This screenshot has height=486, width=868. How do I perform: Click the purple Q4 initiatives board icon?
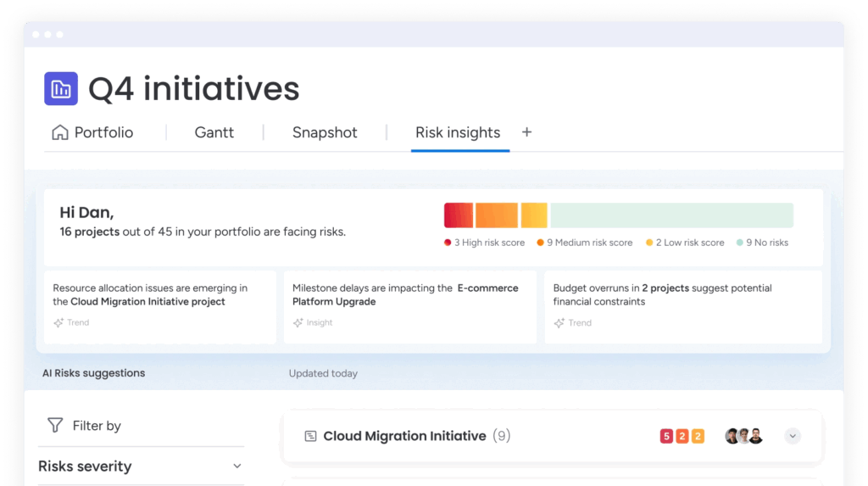click(61, 89)
